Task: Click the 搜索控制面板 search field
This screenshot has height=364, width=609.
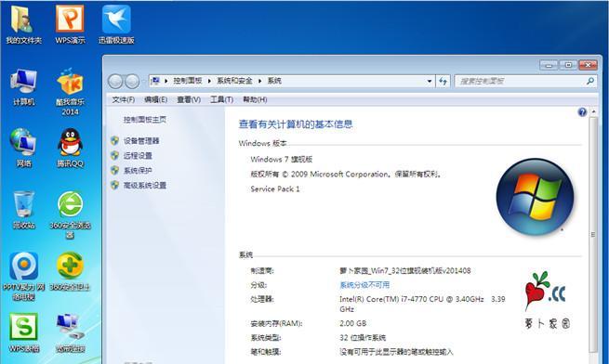Action: coord(520,81)
